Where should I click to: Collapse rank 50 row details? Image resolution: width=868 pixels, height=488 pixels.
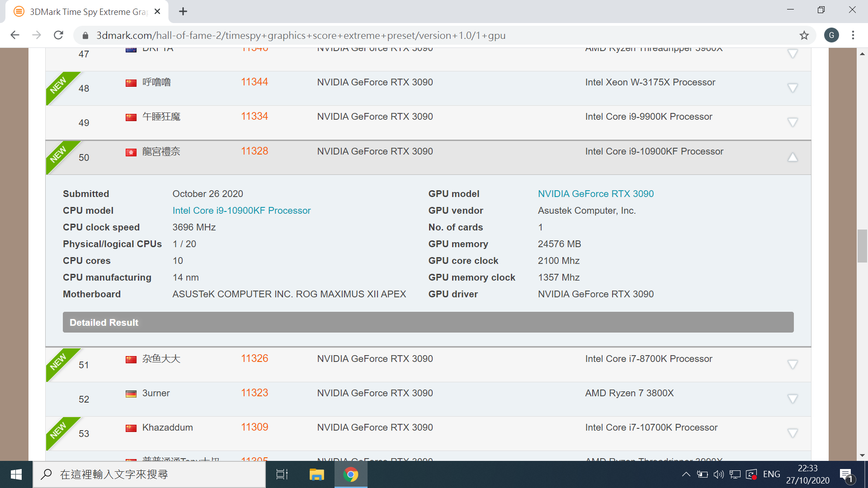[793, 157]
